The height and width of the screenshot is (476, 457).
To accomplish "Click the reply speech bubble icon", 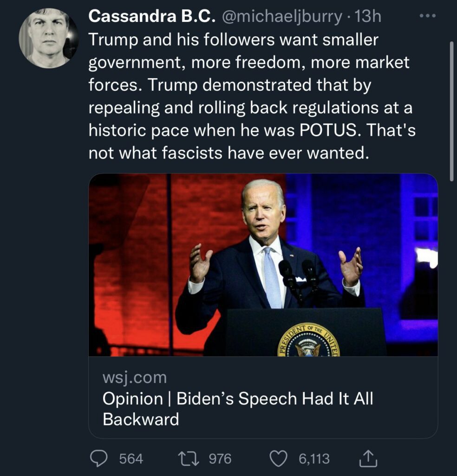I will pyautogui.click(x=99, y=459).
